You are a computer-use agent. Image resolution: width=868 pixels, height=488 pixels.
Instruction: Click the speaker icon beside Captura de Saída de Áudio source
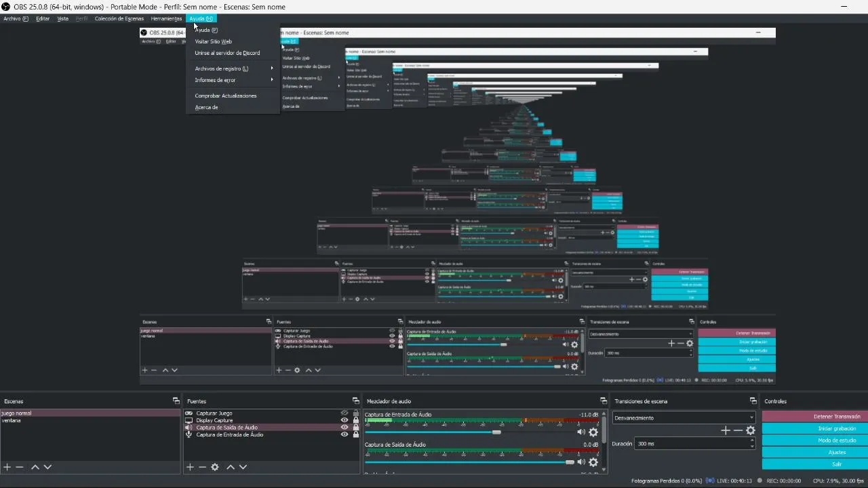pos(189,428)
